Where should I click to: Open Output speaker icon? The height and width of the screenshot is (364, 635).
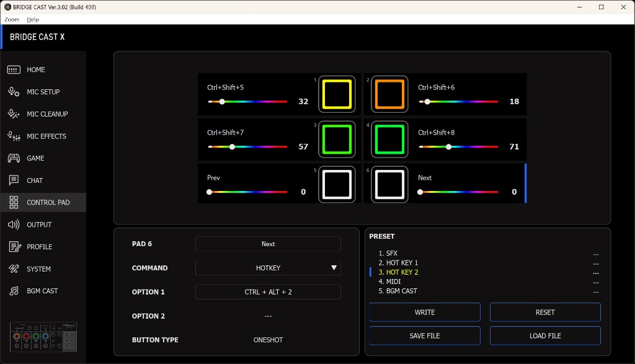pyautogui.click(x=14, y=224)
